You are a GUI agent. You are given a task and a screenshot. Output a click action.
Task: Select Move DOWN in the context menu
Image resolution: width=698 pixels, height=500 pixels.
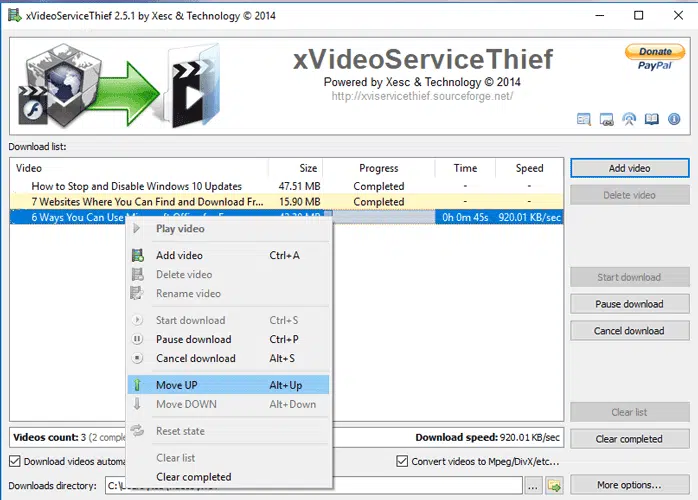[x=228, y=404]
